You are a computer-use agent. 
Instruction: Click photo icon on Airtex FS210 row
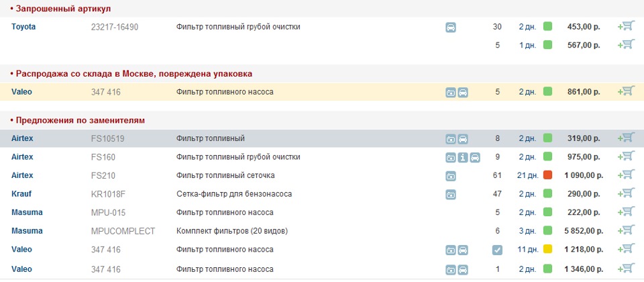click(451, 176)
